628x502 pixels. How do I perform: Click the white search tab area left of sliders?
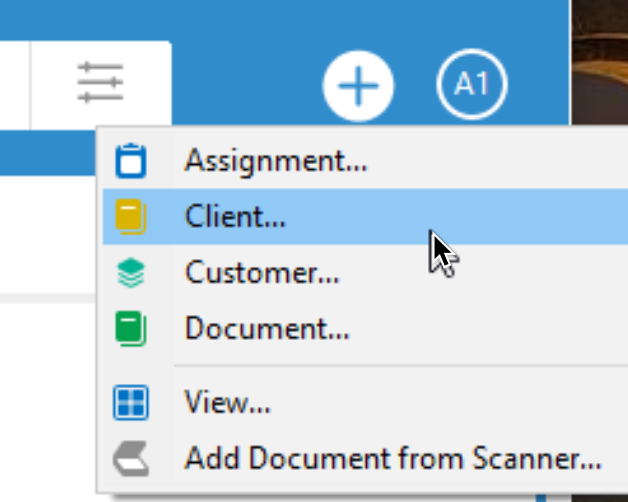pyautogui.click(x=14, y=85)
